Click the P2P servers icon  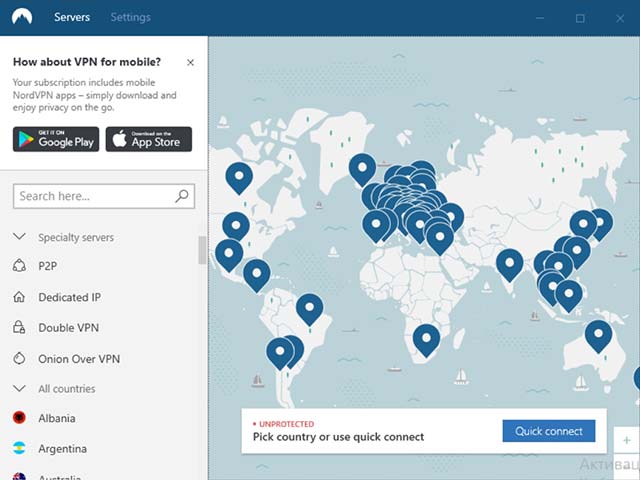pyautogui.click(x=19, y=266)
